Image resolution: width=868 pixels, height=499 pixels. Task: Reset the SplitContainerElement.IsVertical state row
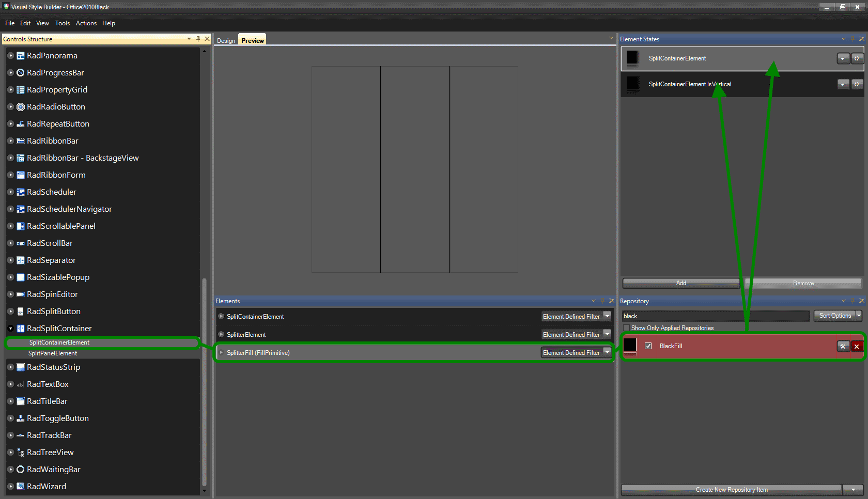pos(857,84)
